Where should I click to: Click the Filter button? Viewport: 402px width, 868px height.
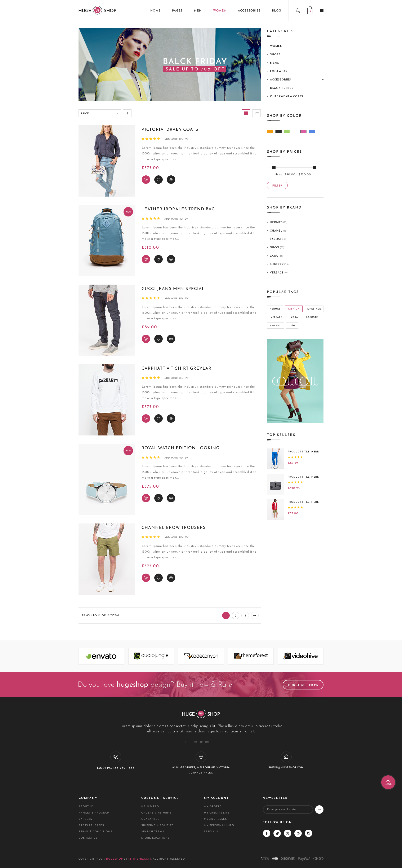coord(277,186)
